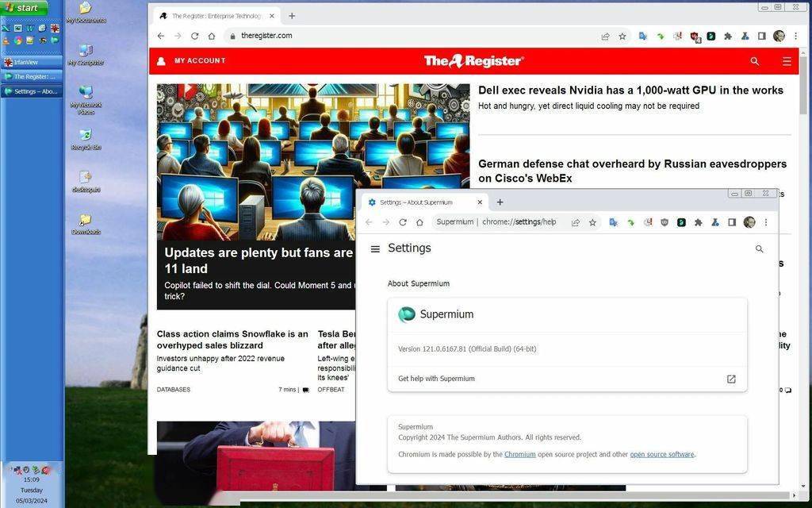Switch to Settings – About taskbar button
This screenshot has width=812, height=508.
pyautogui.click(x=32, y=91)
